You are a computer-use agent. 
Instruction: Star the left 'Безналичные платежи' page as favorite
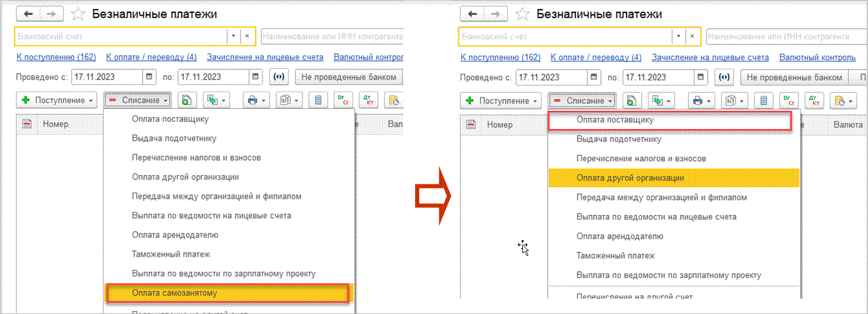[x=78, y=14]
